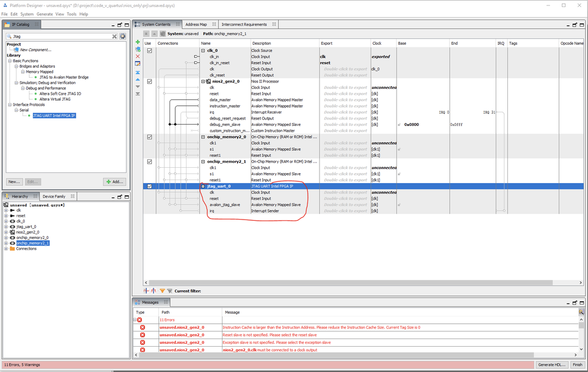Click the drill-into-subsystem icon next to System label
Screen dimensions: 588x372
(x=163, y=34)
